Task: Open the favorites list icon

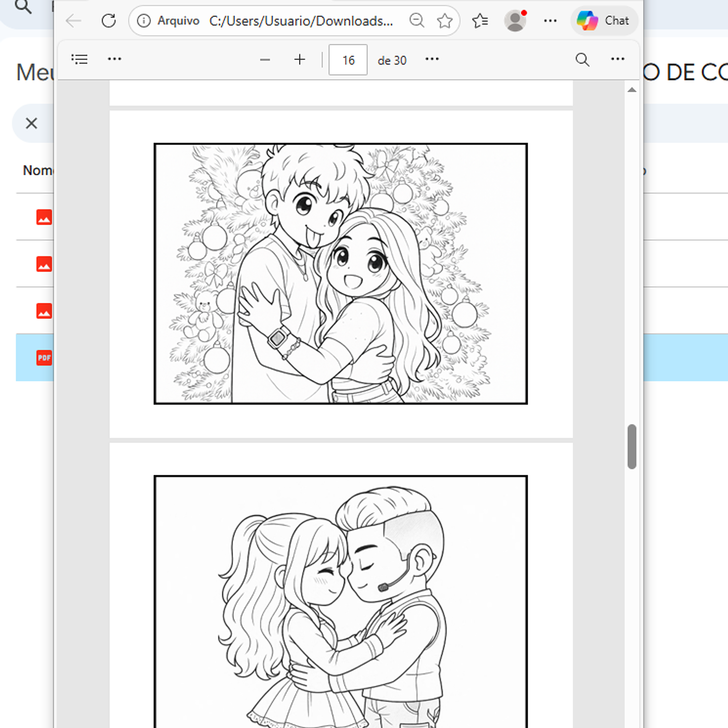Action: click(x=480, y=21)
